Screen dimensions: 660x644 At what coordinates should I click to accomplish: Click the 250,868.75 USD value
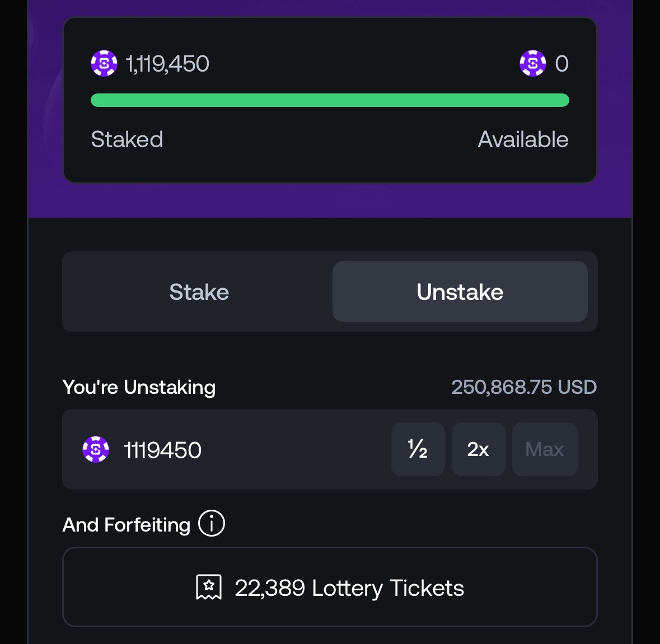pyautogui.click(x=524, y=387)
